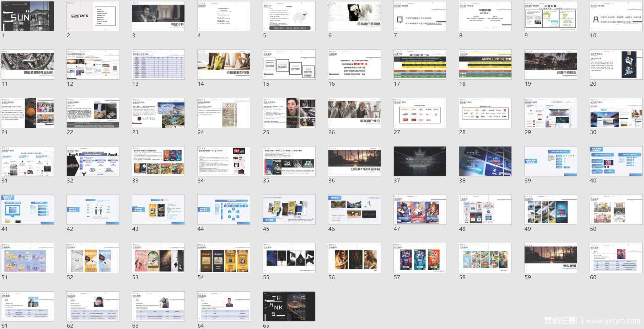This screenshot has height=329, width=644.
Task: Select slide 14 thumbnail
Action: 224,64
